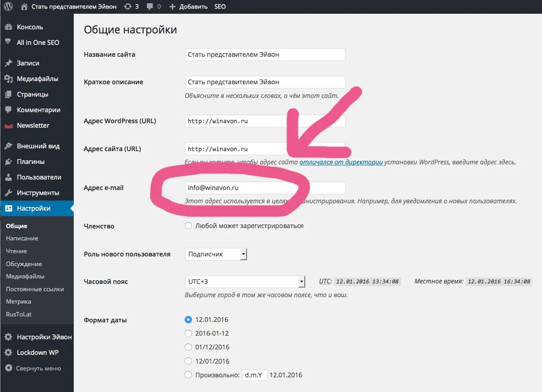
Task: Select date format 2016-01-12
Action: point(188,333)
